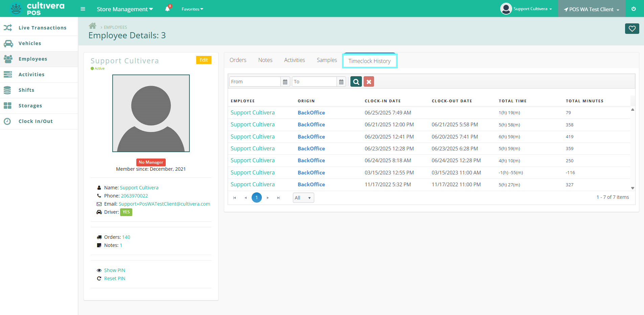Go to last page of timeclock grid

point(278,198)
